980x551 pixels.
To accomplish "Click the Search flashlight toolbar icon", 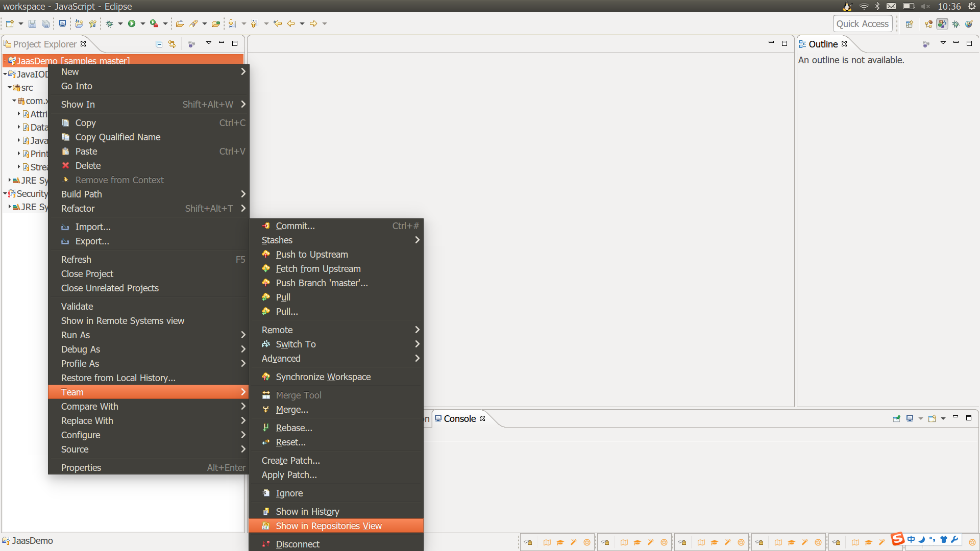I will point(193,23).
